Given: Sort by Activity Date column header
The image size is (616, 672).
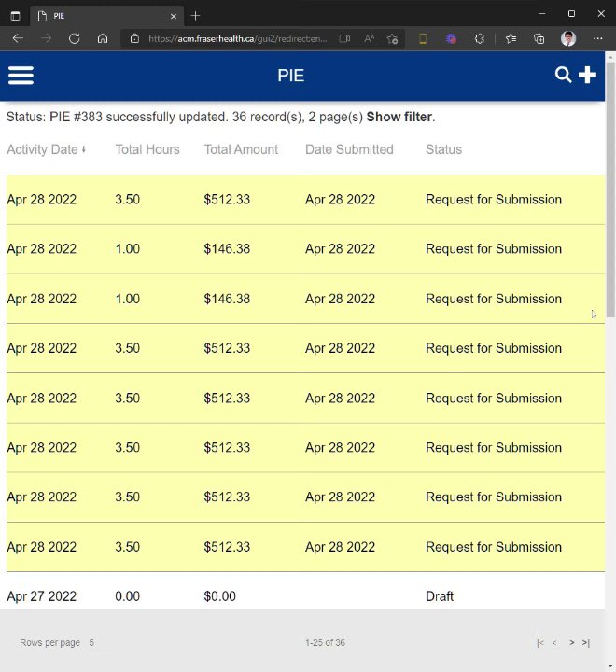Looking at the screenshot, I should click(x=42, y=149).
